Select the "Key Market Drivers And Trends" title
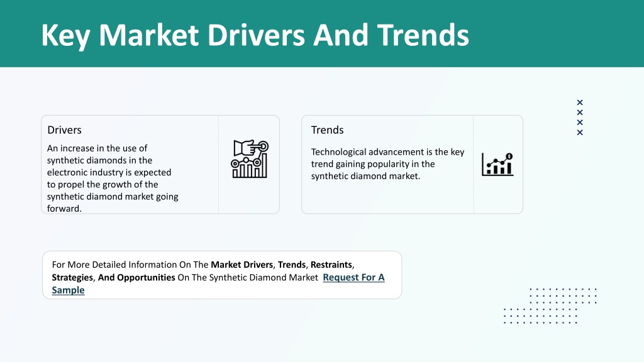The width and height of the screenshot is (644, 362). pos(255,35)
